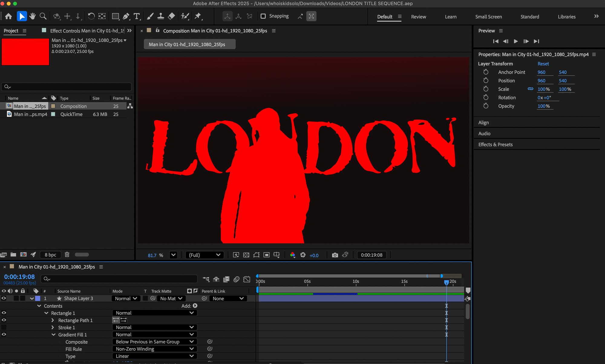Image resolution: width=605 pixels, height=364 pixels.
Task: Expand the Rectangle Path 1 property
Action: (x=53, y=320)
